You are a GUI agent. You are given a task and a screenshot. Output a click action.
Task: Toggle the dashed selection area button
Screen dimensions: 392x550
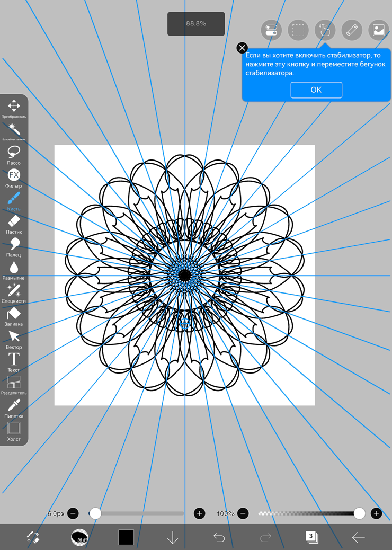click(x=298, y=30)
